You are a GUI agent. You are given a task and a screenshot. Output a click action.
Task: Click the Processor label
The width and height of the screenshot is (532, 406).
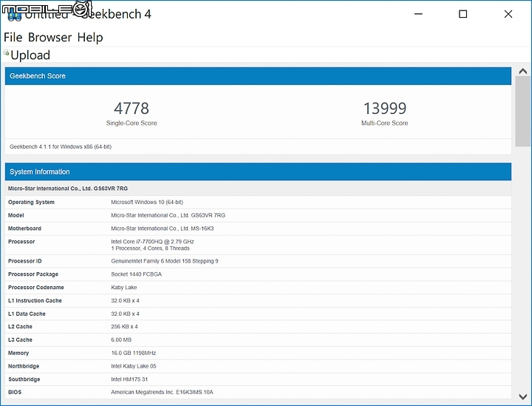pos(21,242)
